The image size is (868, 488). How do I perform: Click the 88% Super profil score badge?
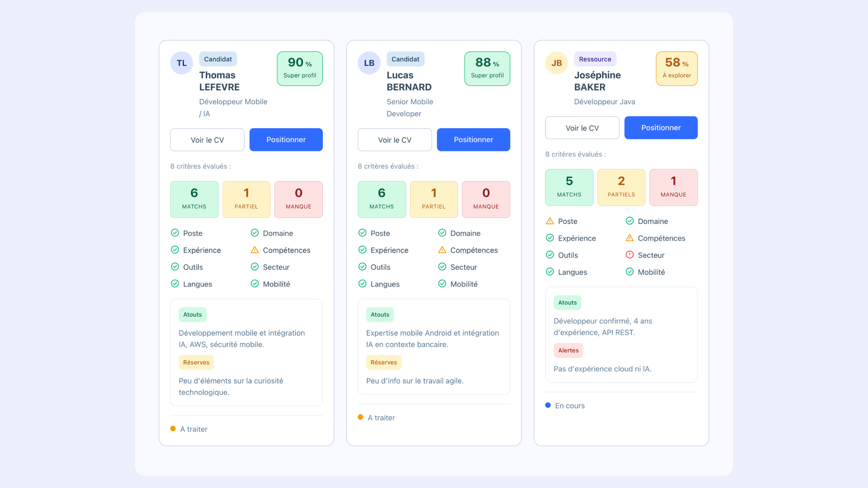click(x=487, y=69)
